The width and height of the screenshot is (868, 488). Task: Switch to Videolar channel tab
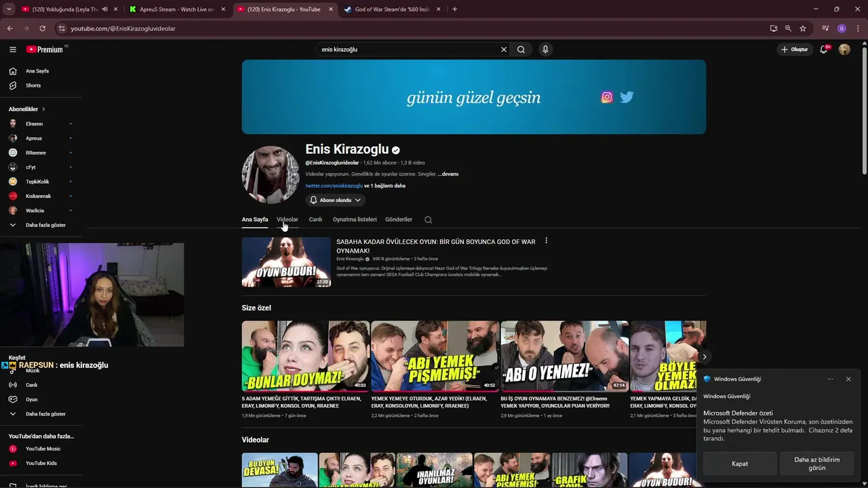coord(288,220)
